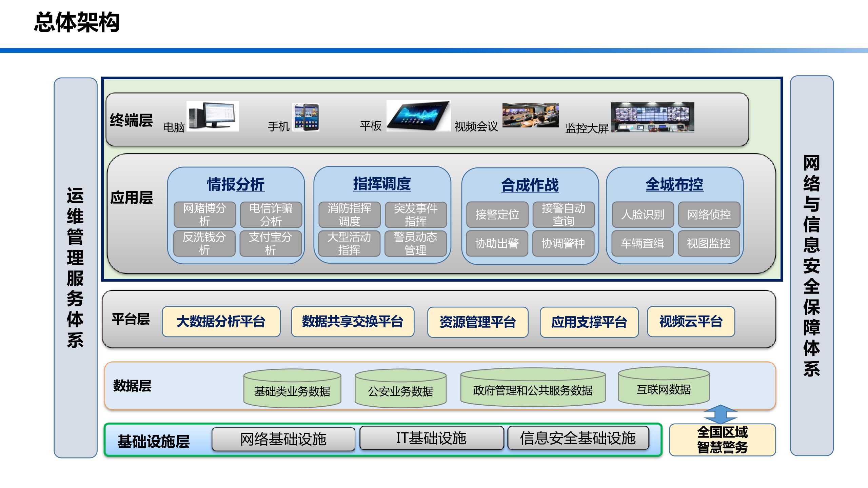Click the 数据共享交换平台 box
This screenshot has height=488, width=868.
(353, 322)
